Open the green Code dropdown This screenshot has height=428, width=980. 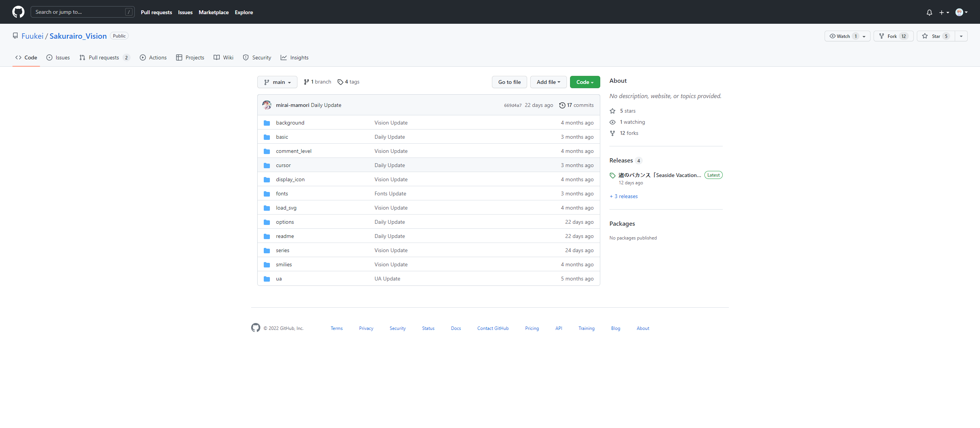585,82
